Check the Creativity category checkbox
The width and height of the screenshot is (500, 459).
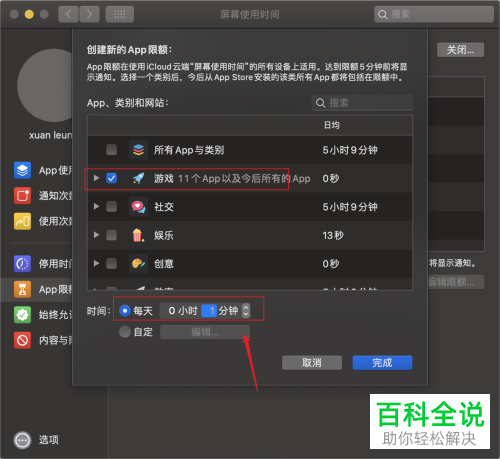pyautogui.click(x=111, y=264)
